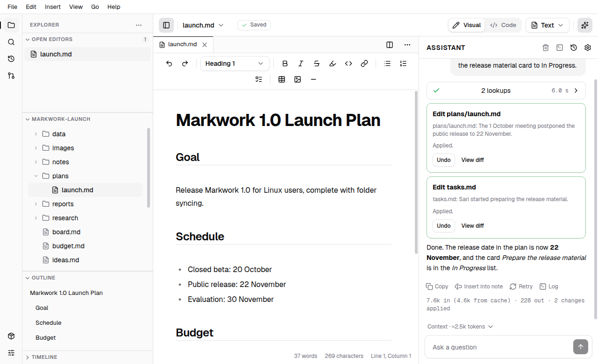Image resolution: width=598 pixels, height=364 pixels.
Task: Open the assistant response Log
Action: point(548,287)
